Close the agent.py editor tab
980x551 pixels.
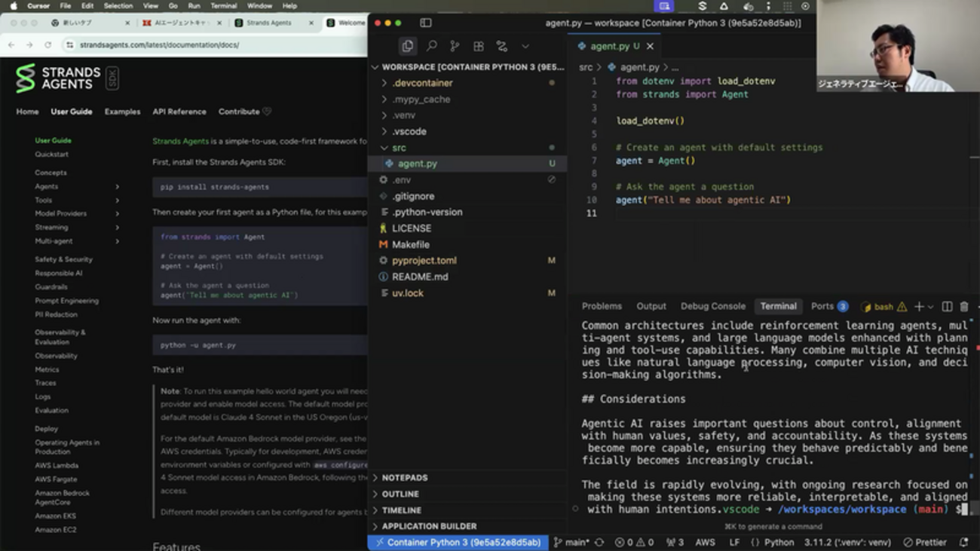click(x=650, y=46)
